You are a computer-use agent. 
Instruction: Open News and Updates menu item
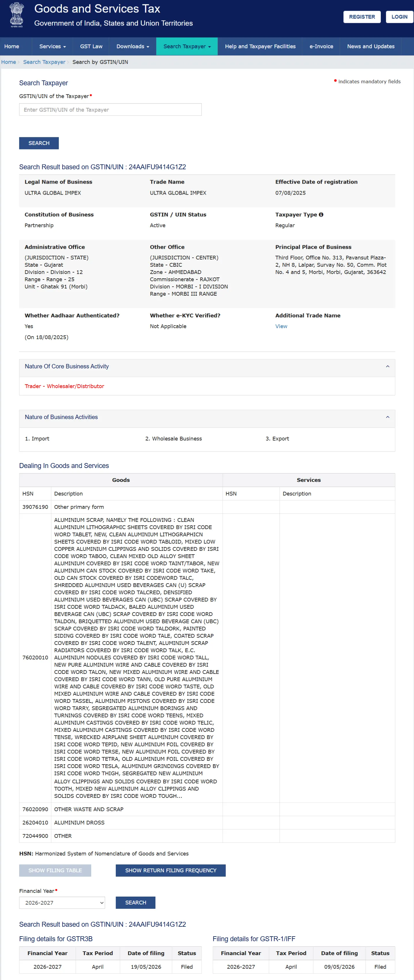point(371,46)
